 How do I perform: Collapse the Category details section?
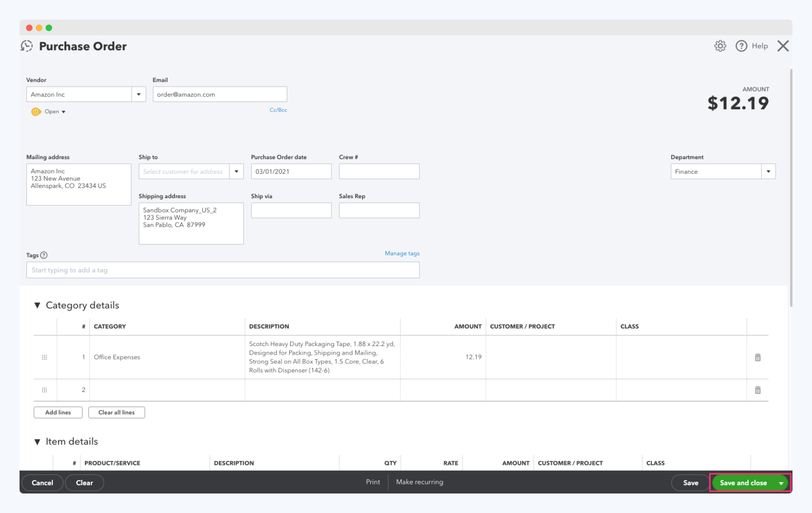(x=37, y=305)
